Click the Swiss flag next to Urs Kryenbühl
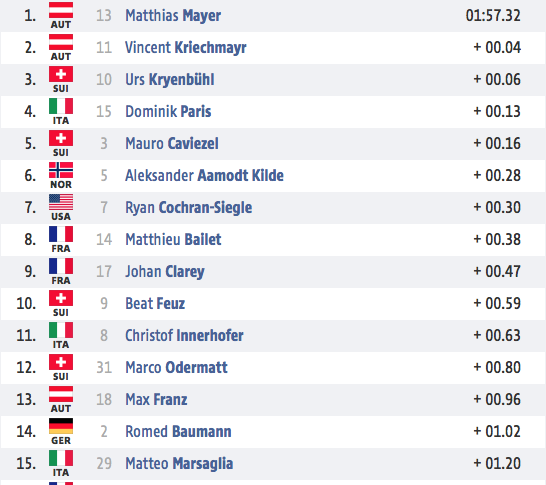This screenshot has width=546, height=485. 61,74
